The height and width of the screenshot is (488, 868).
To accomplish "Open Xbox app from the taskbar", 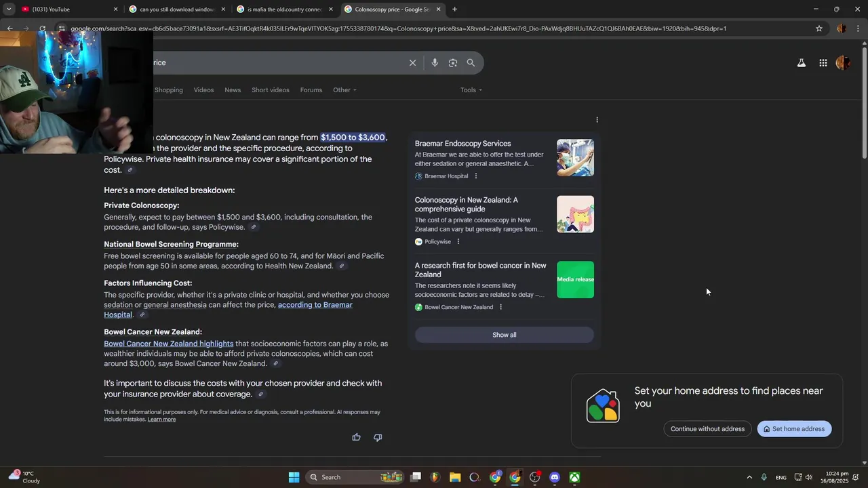I will pos(574,477).
